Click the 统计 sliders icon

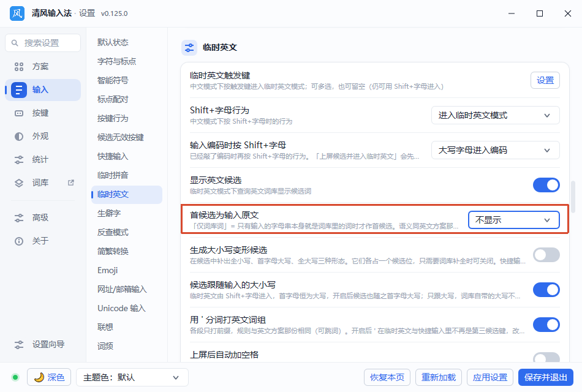point(19,160)
